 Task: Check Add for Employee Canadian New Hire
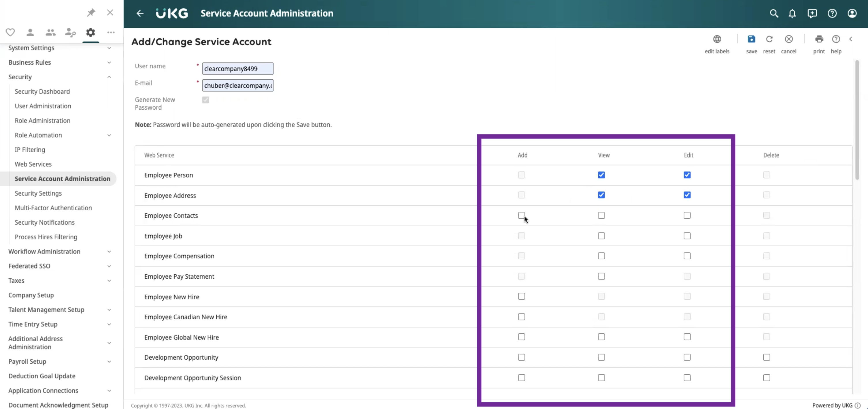pyautogui.click(x=521, y=317)
